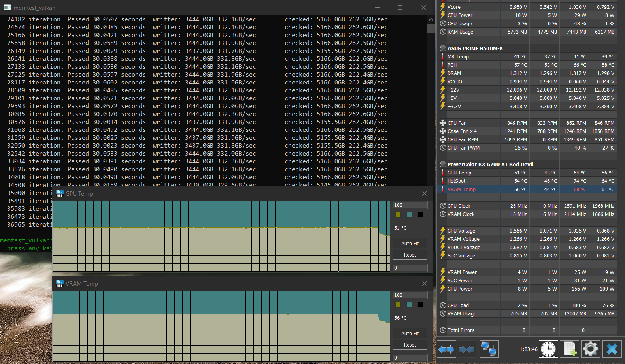Click the memtest_vulkan window title icon

tap(7, 8)
